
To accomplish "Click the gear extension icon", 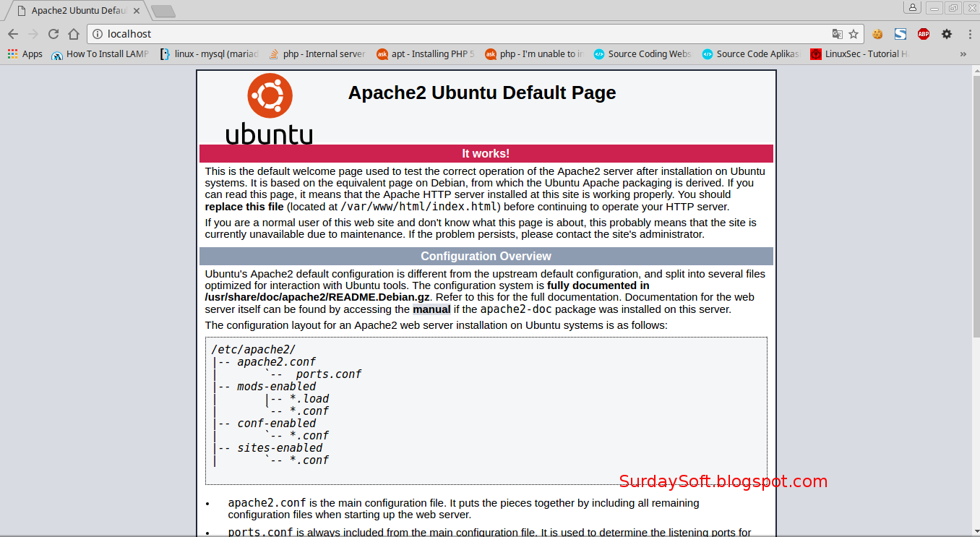I will (x=947, y=34).
